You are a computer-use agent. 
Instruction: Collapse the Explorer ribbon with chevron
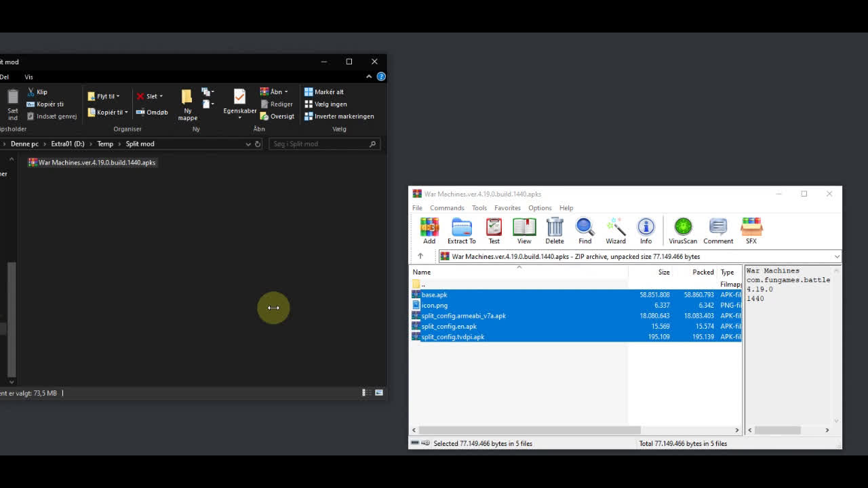(369, 77)
